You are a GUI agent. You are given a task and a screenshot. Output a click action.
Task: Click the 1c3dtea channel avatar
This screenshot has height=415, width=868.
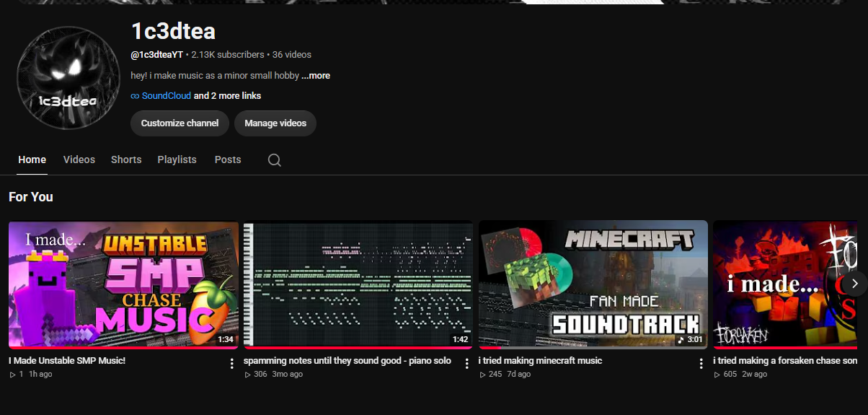point(68,79)
